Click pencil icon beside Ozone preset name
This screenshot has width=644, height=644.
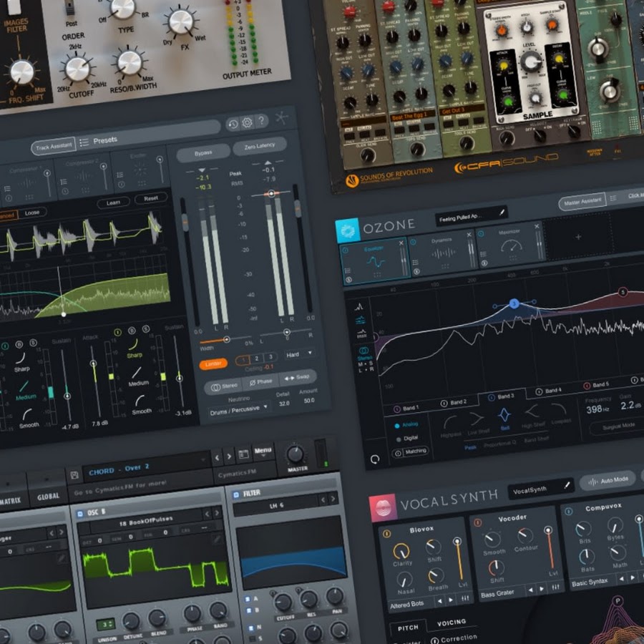(x=502, y=213)
